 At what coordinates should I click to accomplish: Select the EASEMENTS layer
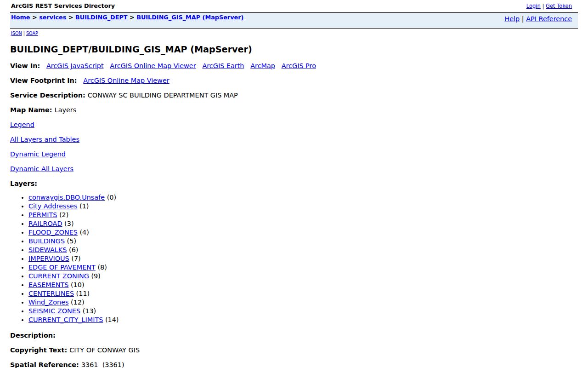click(48, 285)
